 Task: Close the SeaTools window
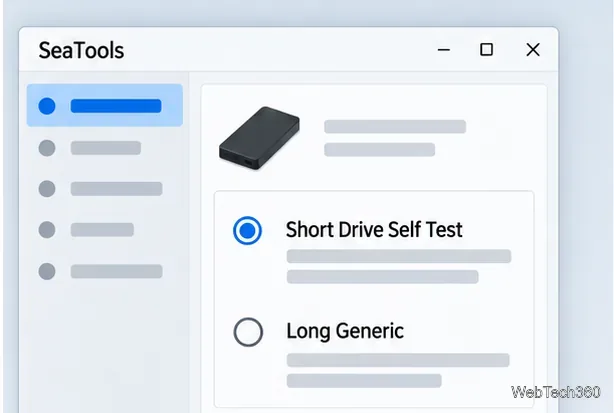(533, 50)
